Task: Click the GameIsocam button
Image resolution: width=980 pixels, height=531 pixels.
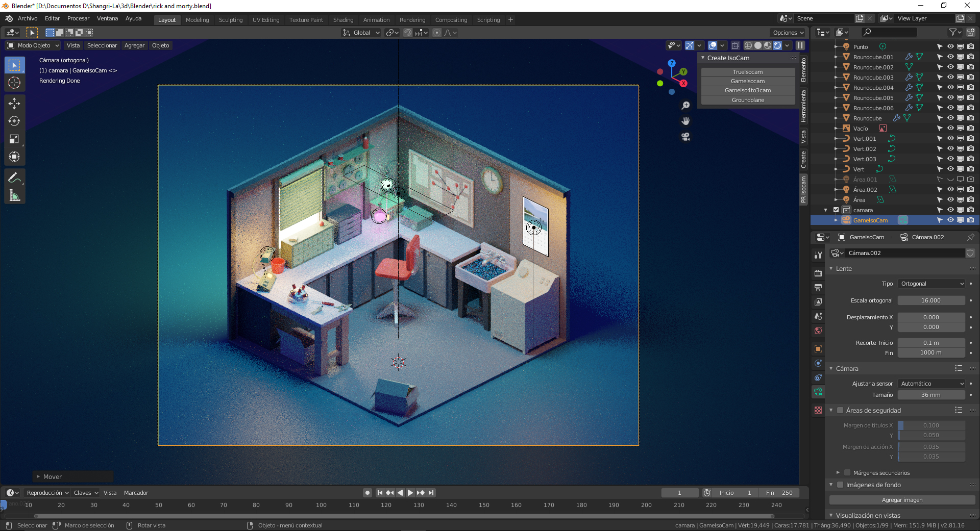Action: click(748, 81)
